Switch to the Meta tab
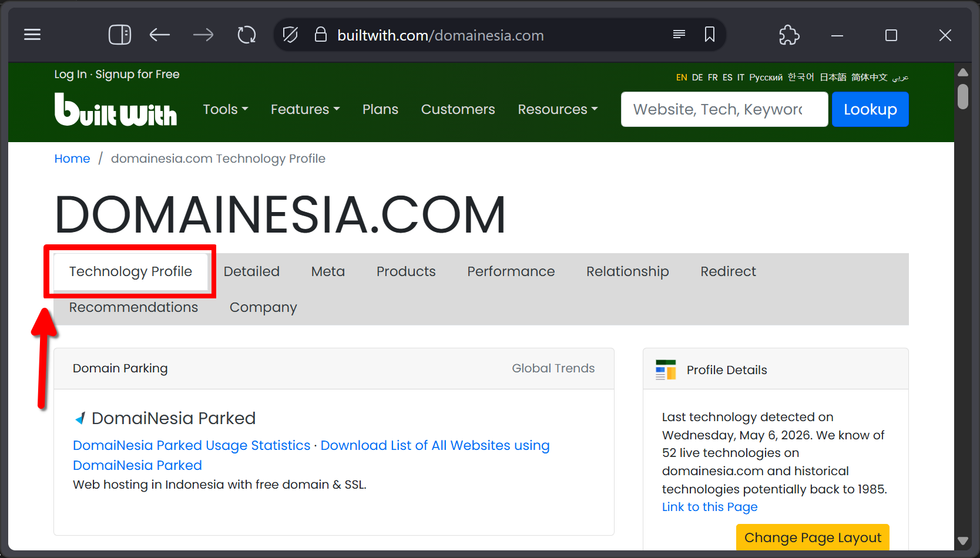 328,271
